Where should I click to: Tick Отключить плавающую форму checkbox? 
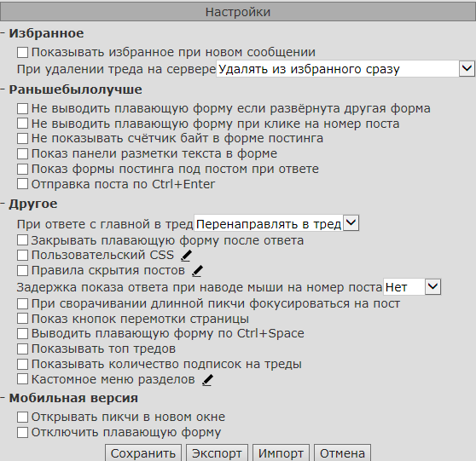tap(22, 432)
